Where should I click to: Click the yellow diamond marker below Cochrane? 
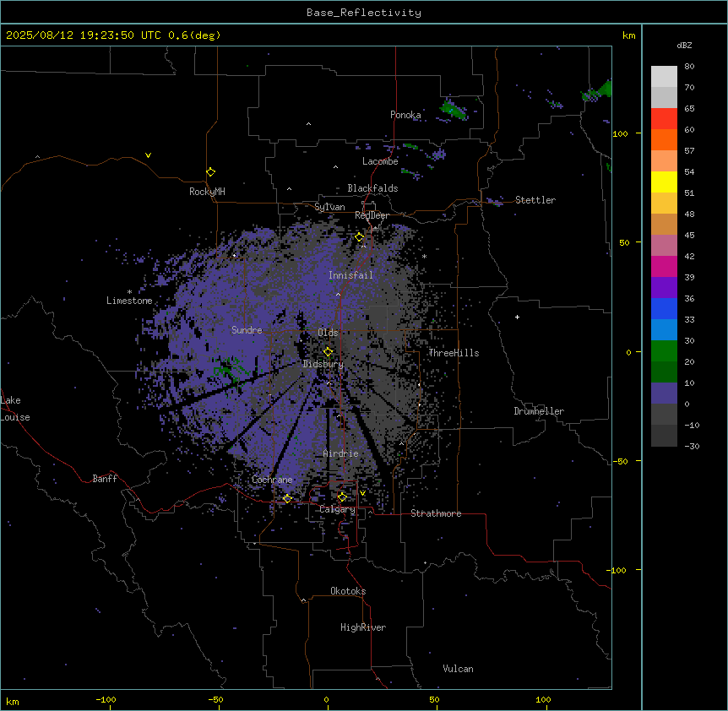click(x=287, y=498)
